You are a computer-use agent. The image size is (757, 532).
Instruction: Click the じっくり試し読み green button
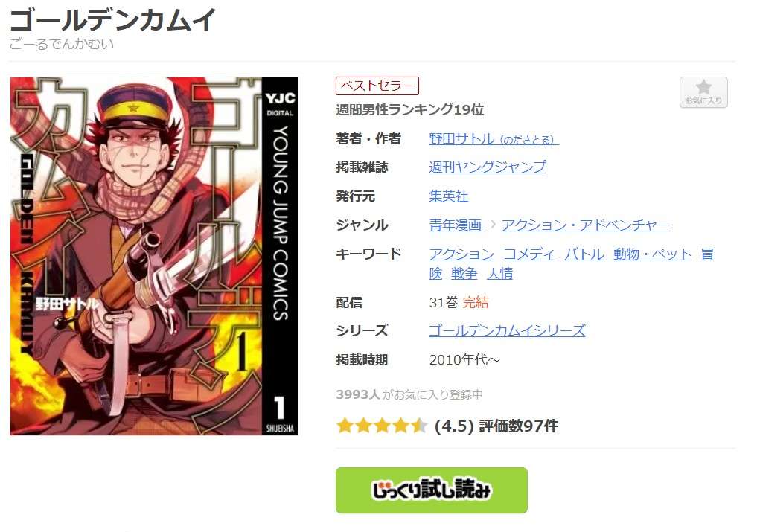[431, 490]
